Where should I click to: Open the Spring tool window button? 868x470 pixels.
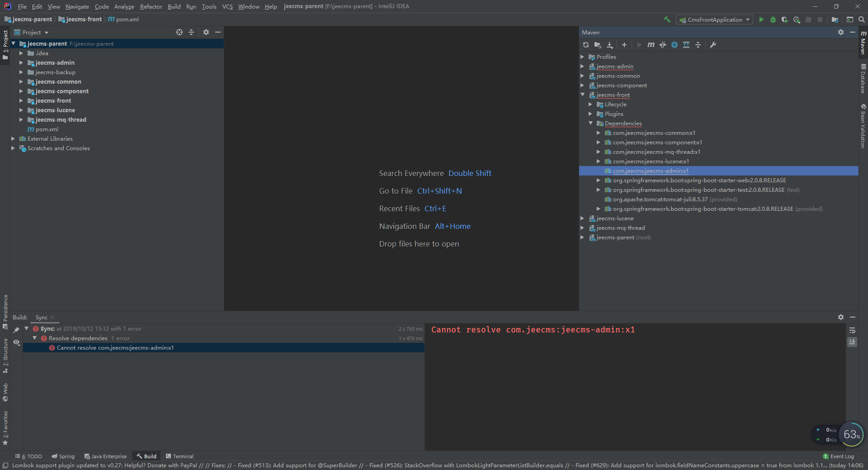63,456
